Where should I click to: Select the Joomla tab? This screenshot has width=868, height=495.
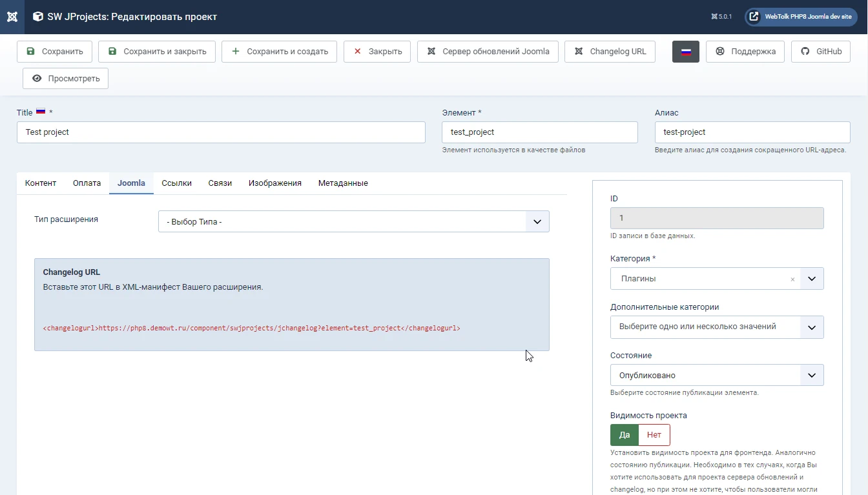[131, 183]
